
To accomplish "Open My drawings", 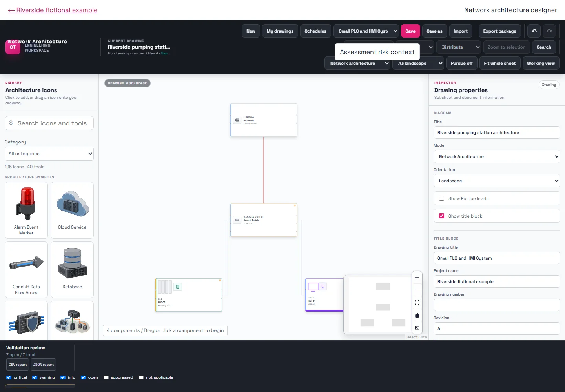I will pos(280,31).
